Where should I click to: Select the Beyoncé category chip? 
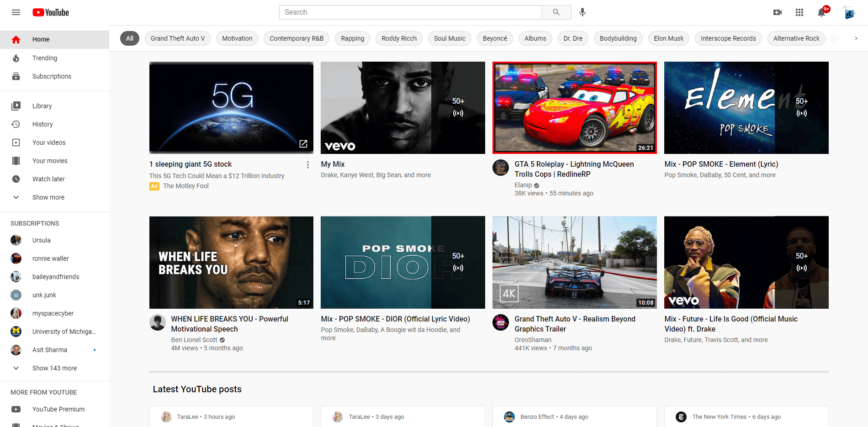[x=495, y=38]
